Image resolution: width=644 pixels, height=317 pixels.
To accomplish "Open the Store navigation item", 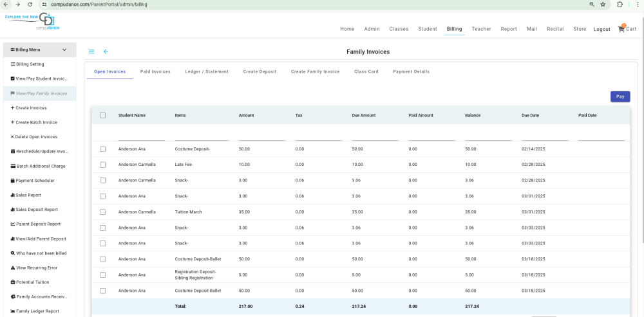I will [580, 29].
